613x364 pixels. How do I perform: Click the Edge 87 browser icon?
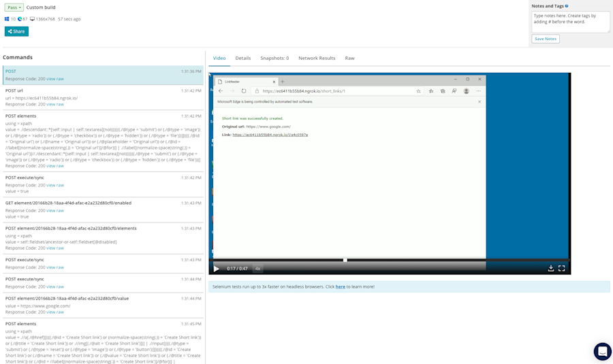coord(20,19)
